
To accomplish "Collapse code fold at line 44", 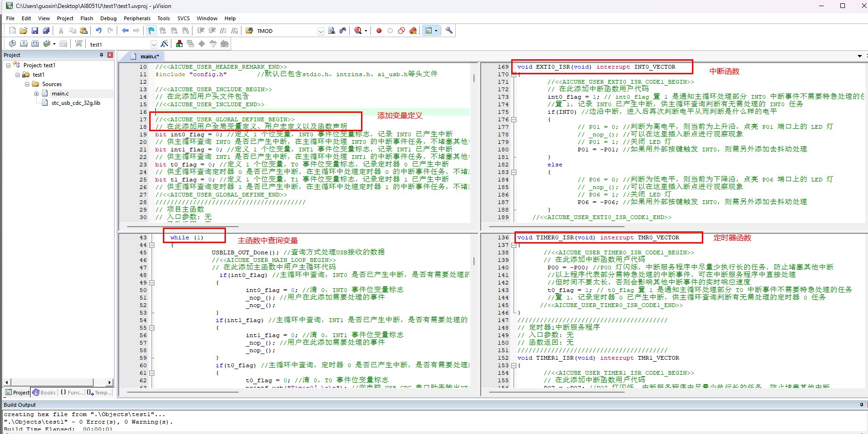I will [x=152, y=245].
